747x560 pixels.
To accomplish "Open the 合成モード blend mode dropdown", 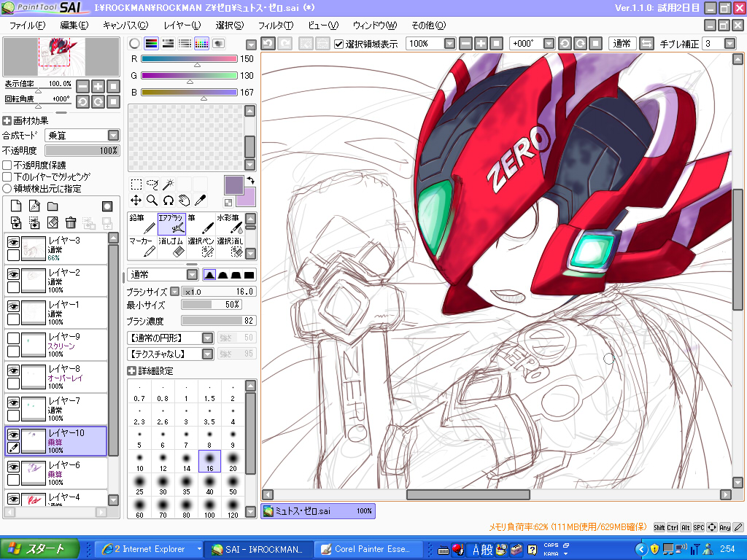I will pyautogui.click(x=113, y=136).
